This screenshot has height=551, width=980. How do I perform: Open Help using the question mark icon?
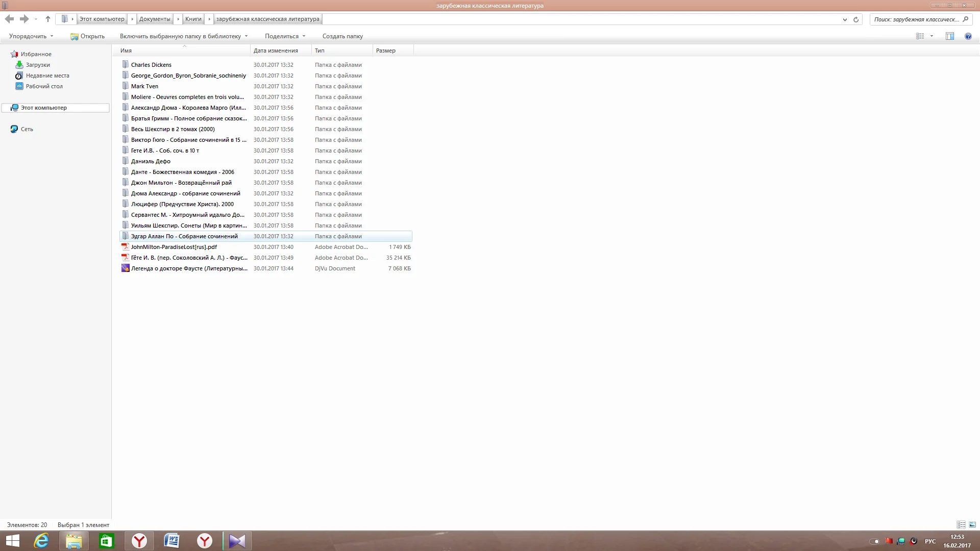pyautogui.click(x=968, y=36)
